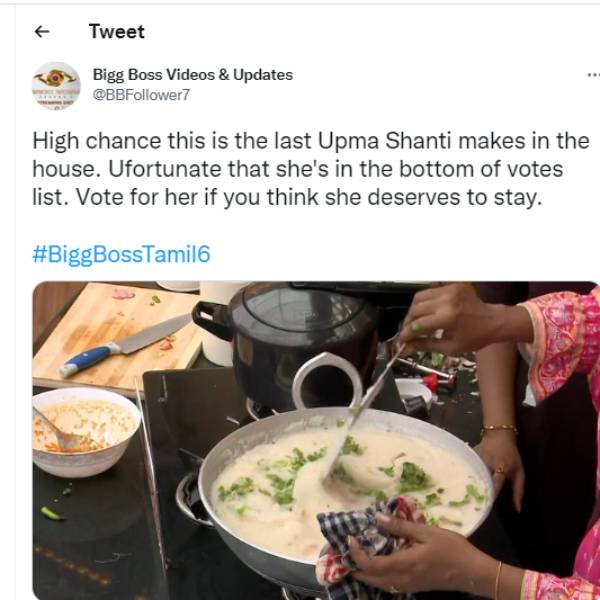
Task: Select the tweet line starting 'High chance'
Action: point(311,141)
